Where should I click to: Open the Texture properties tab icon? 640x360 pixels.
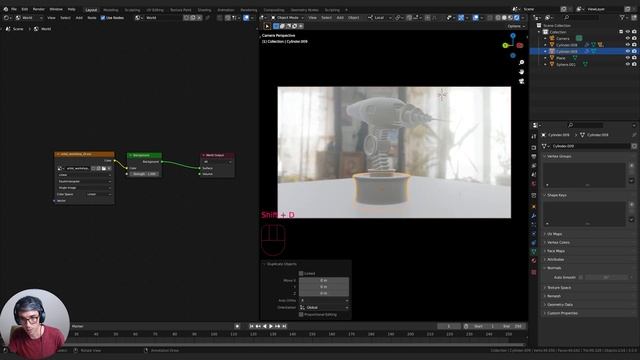pyautogui.click(x=534, y=272)
